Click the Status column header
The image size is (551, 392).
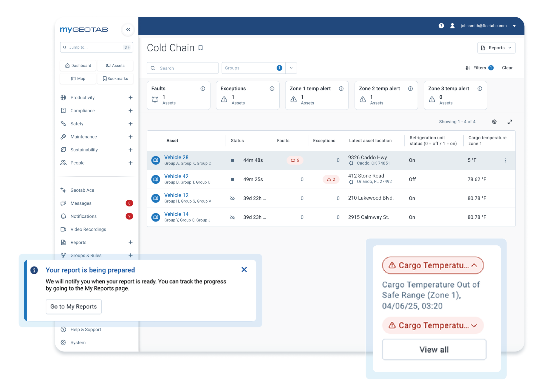click(237, 141)
